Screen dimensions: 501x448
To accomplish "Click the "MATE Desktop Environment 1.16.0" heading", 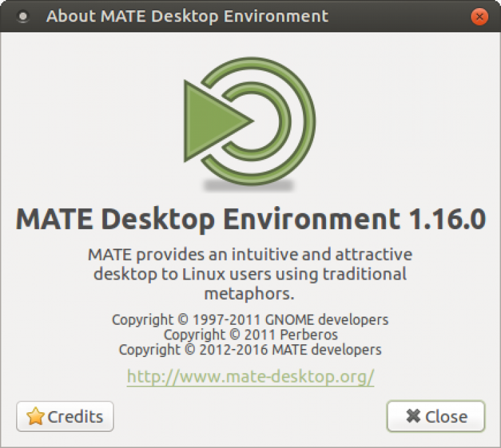I will tap(250, 219).
